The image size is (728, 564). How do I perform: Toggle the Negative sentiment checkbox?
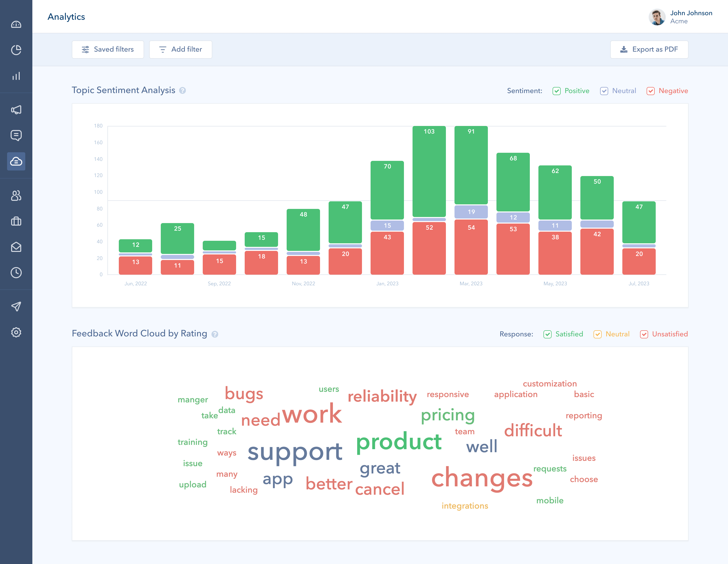[650, 91]
